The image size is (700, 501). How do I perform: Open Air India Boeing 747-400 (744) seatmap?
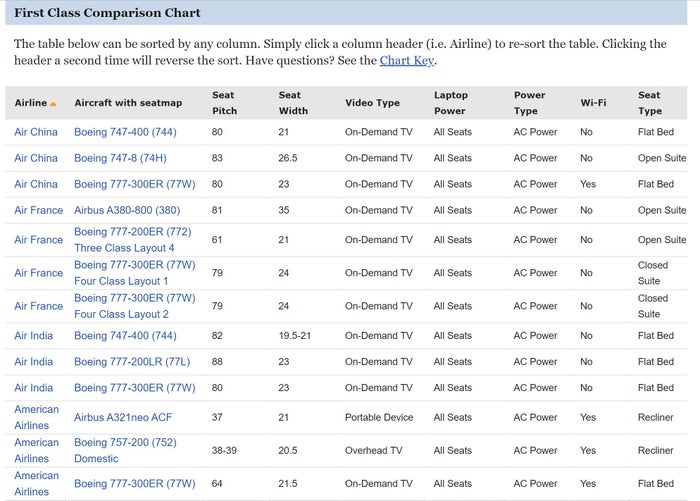(x=125, y=336)
